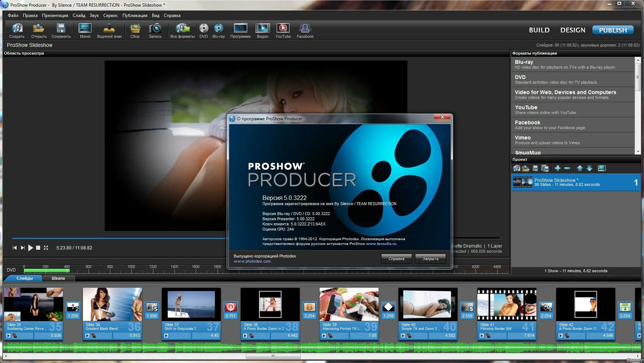
Task: Jump to the previous slide in the preview
Action: 15,248
